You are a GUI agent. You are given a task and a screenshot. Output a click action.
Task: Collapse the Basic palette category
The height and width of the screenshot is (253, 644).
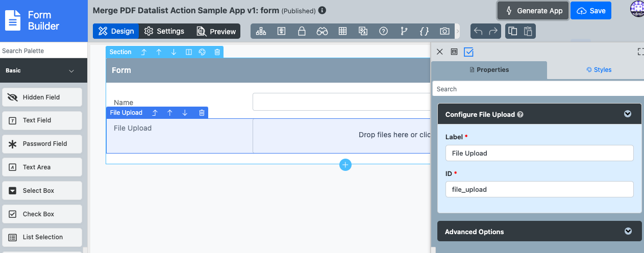coord(71,71)
